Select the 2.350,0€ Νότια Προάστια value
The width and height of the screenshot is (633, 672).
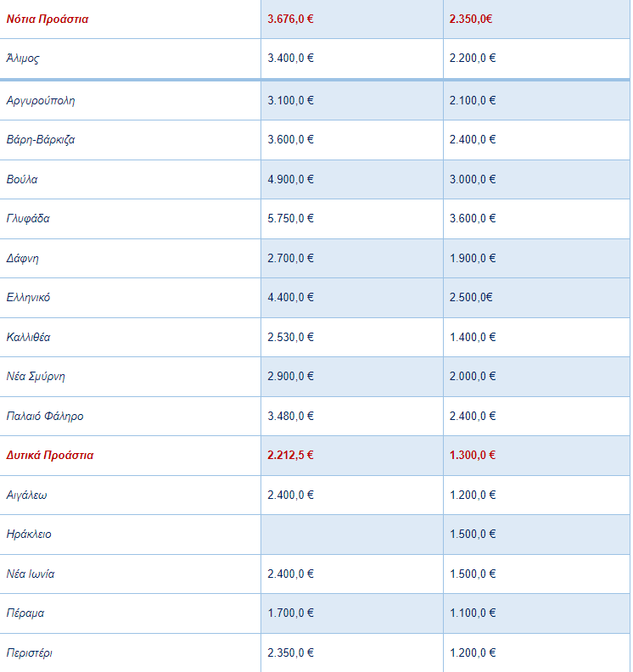point(471,19)
